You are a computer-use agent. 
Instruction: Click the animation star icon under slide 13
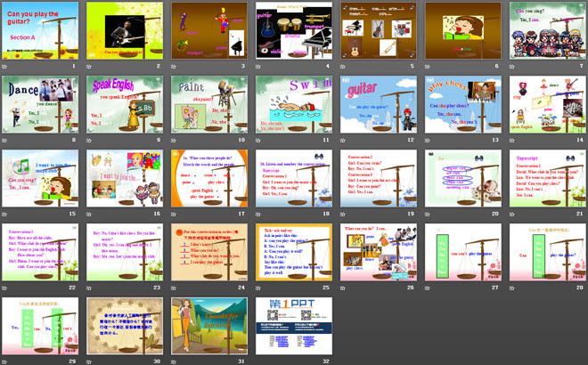(428, 141)
